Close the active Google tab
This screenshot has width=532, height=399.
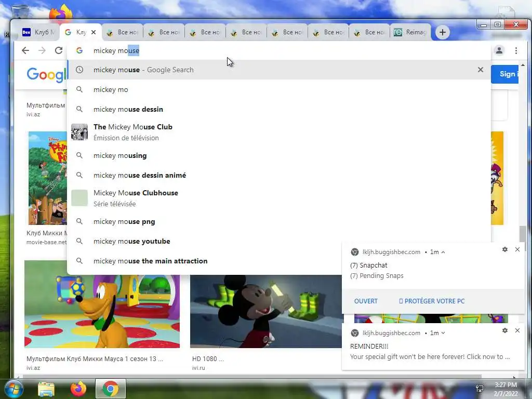tap(94, 32)
